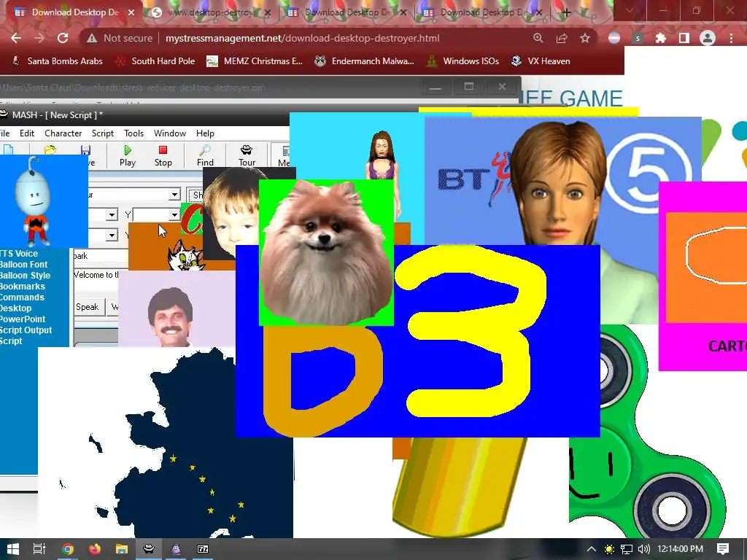
Task: Open Windows ISOs bookmark
Action: tap(463, 61)
